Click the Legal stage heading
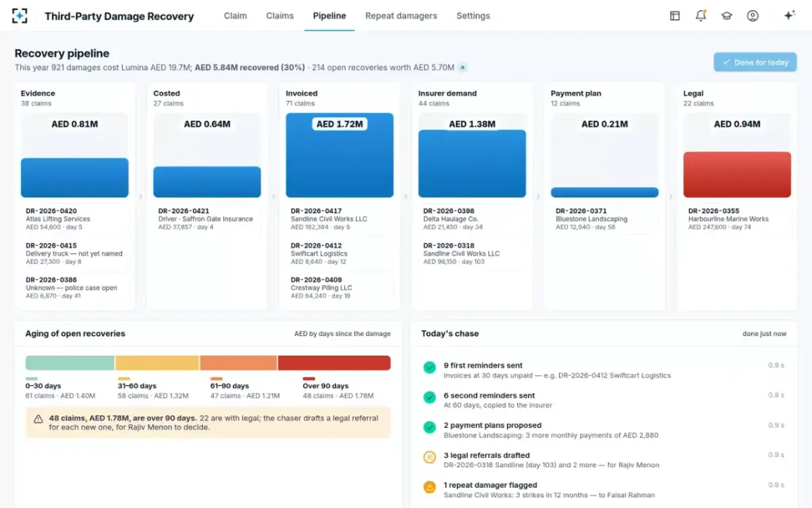The height and width of the screenshot is (508, 812). [694, 93]
